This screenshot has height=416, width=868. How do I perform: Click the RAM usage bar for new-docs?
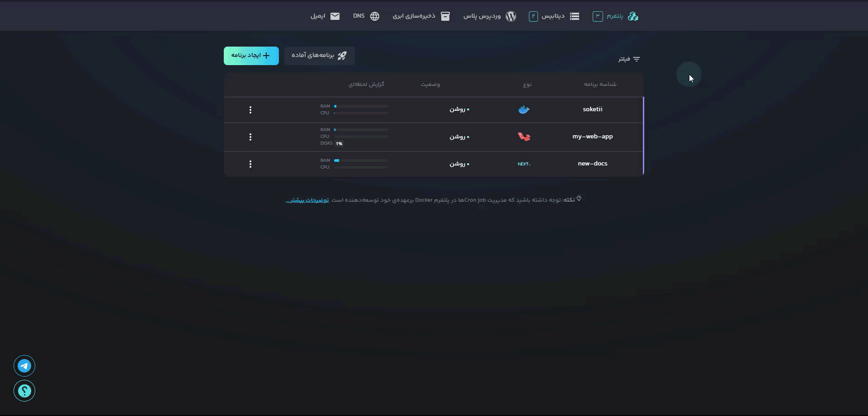pos(361,161)
